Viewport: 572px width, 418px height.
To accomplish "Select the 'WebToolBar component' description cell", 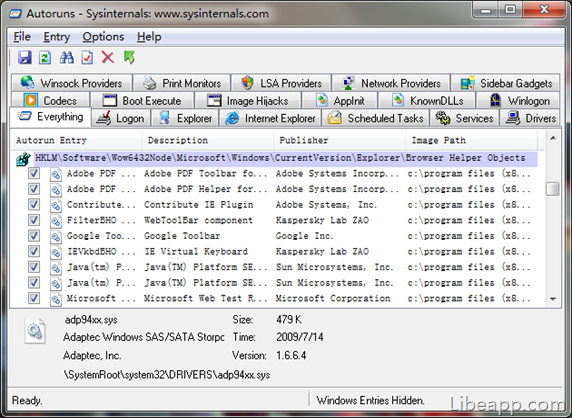I will tap(198, 220).
